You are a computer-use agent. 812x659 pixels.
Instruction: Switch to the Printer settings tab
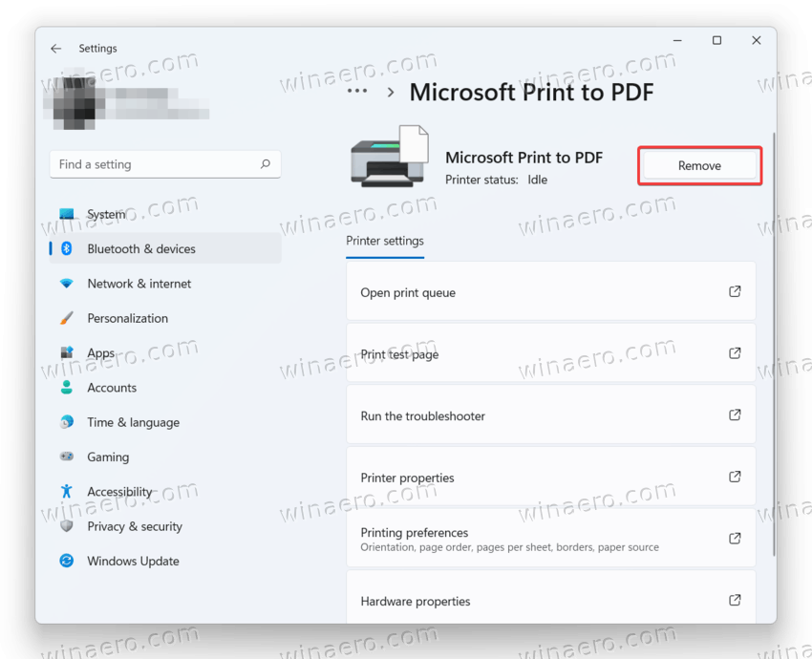pyautogui.click(x=384, y=242)
